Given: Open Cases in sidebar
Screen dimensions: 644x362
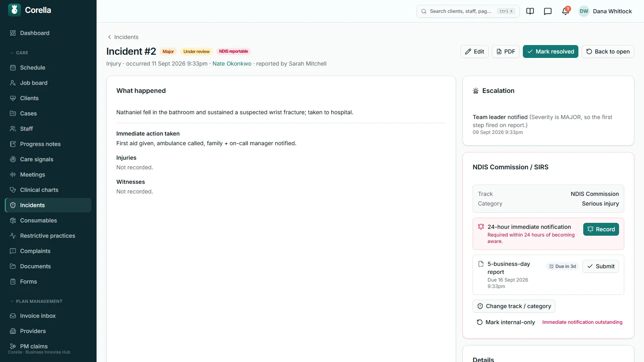Looking at the screenshot, I should click(48, 113).
